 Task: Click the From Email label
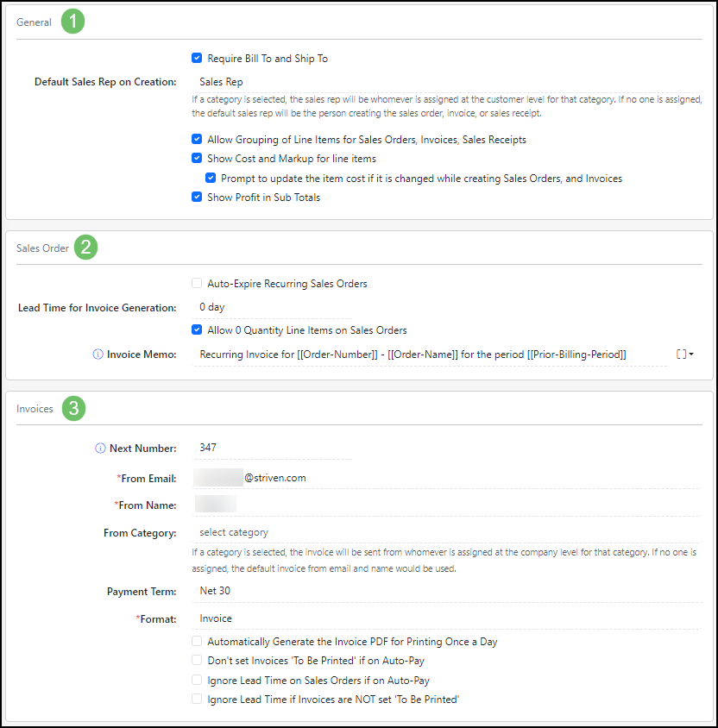147,479
